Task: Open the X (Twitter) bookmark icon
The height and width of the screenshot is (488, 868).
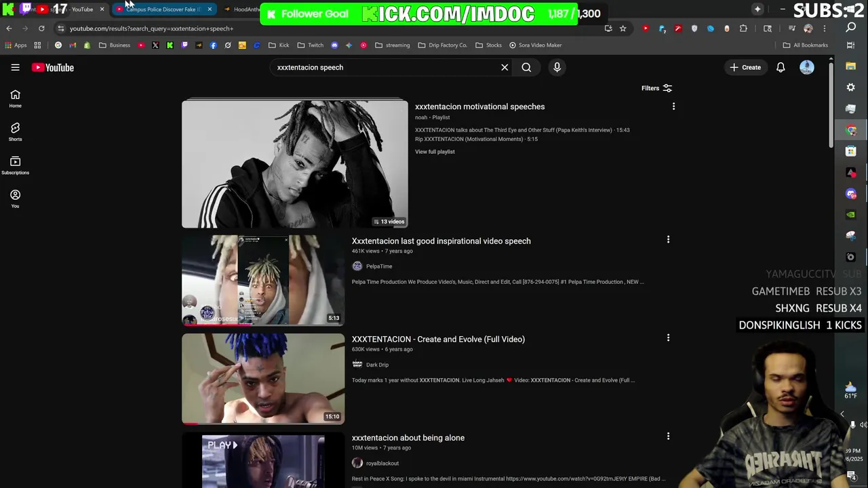Action: (x=155, y=45)
